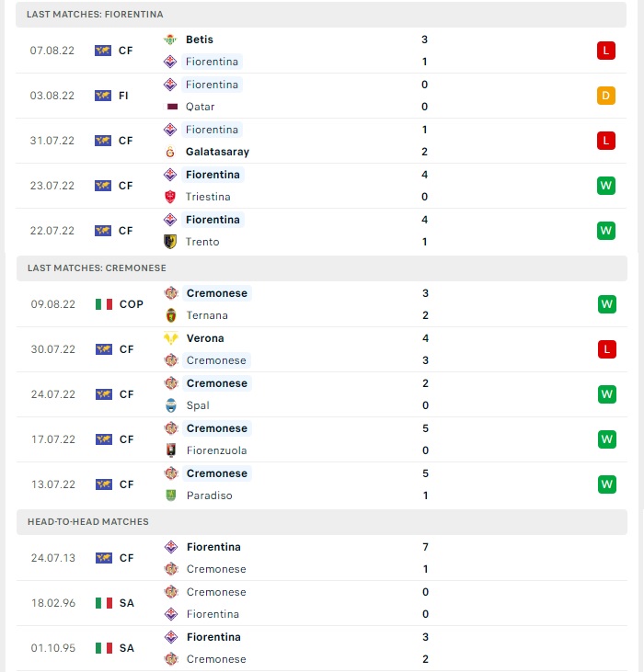Click the Galatasaray club logo
644x672 pixels.
(x=170, y=152)
